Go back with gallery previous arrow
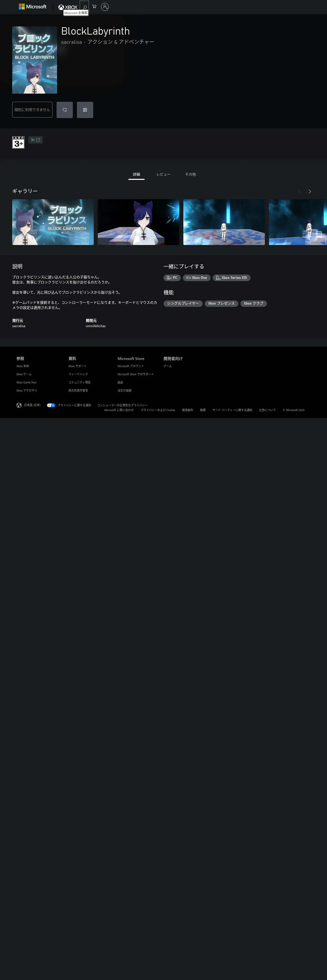The image size is (327, 980). [299, 192]
